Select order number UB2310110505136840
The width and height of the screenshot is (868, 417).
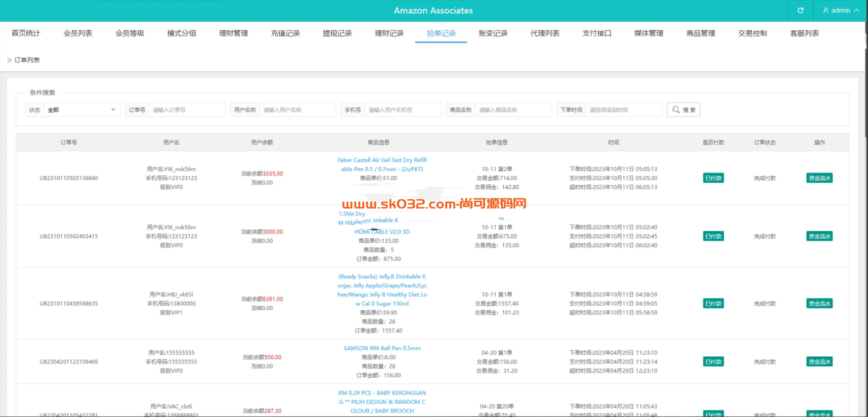(69, 178)
